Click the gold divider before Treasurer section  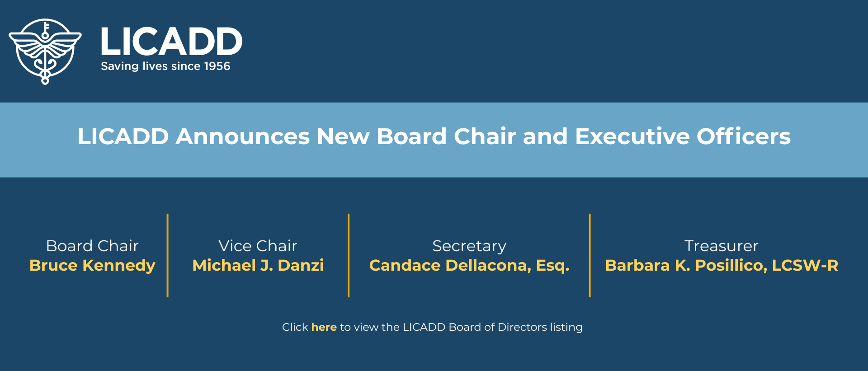(x=590, y=255)
